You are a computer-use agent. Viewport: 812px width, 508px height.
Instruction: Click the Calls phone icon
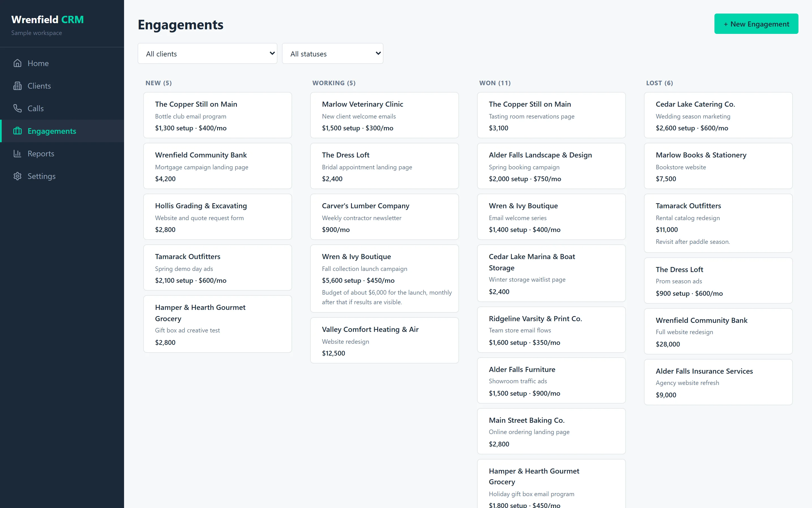coord(17,108)
